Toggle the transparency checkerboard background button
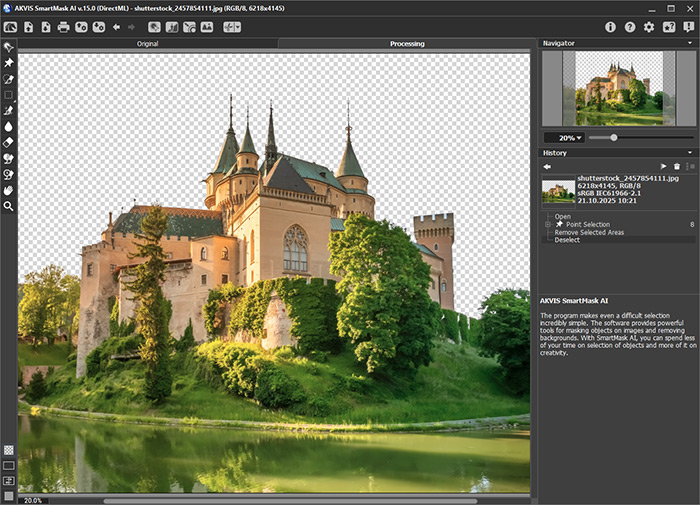700x505 pixels. point(9,450)
